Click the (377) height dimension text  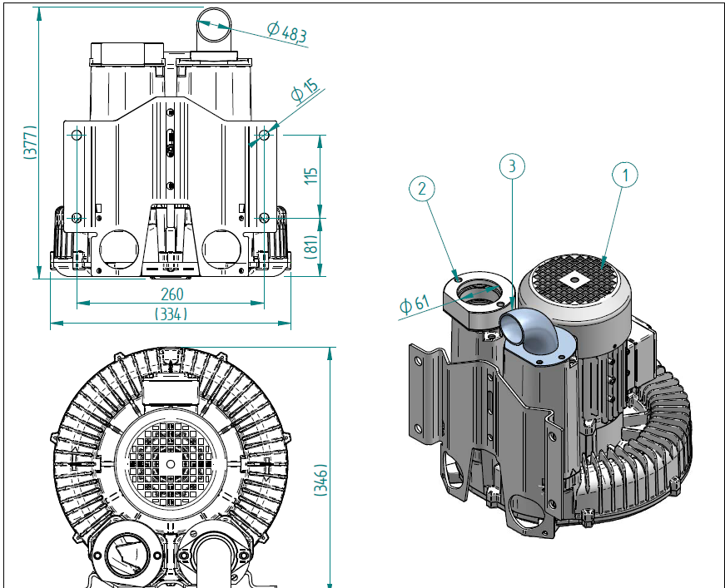[30, 142]
